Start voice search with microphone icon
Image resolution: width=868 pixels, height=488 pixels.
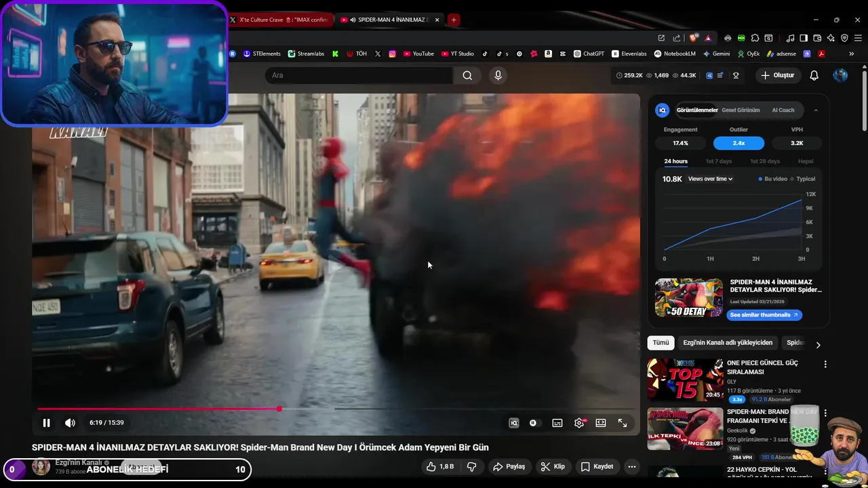point(498,75)
